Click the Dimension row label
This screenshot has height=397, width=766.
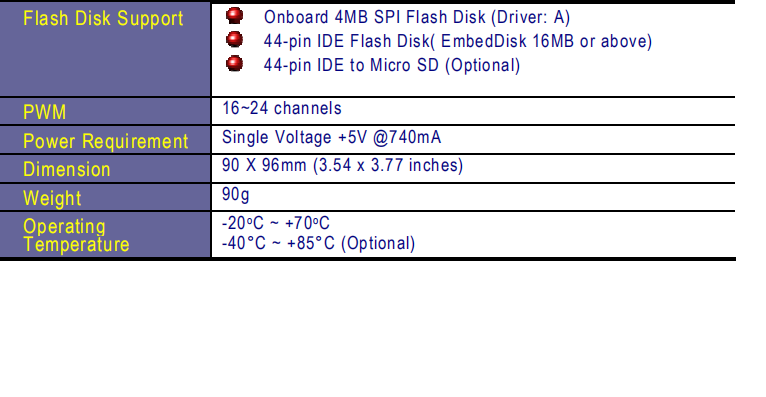67,169
